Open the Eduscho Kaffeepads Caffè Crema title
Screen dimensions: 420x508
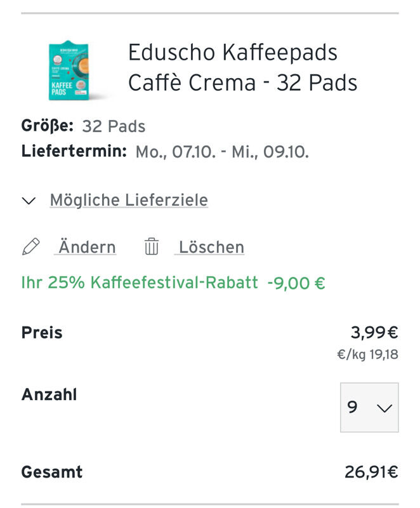click(x=243, y=67)
